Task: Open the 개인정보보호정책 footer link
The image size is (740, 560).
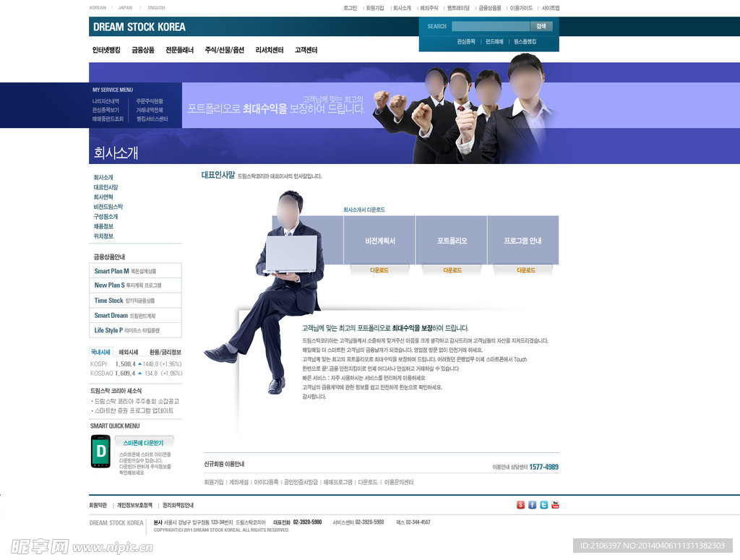Action: tap(134, 505)
